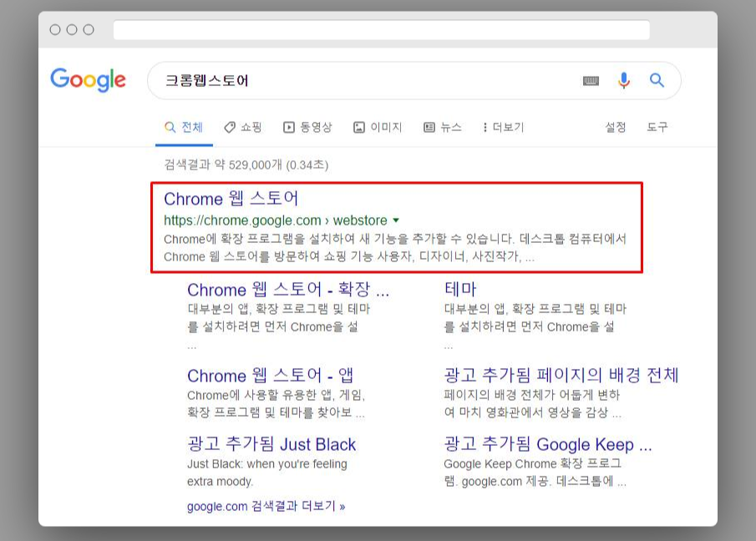756x541 pixels.
Task: Click the Google logo
Action: [88, 80]
